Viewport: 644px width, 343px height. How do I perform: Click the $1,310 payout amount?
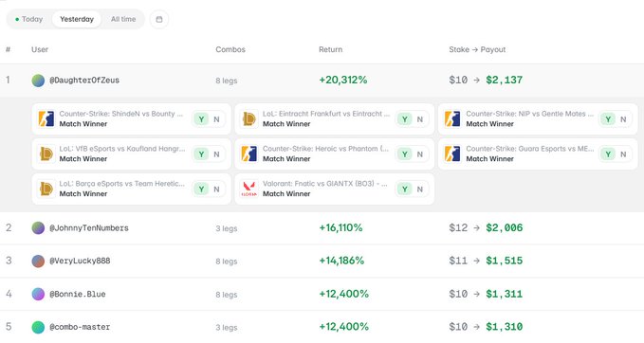pyautogui.click(x=505, y=327)
